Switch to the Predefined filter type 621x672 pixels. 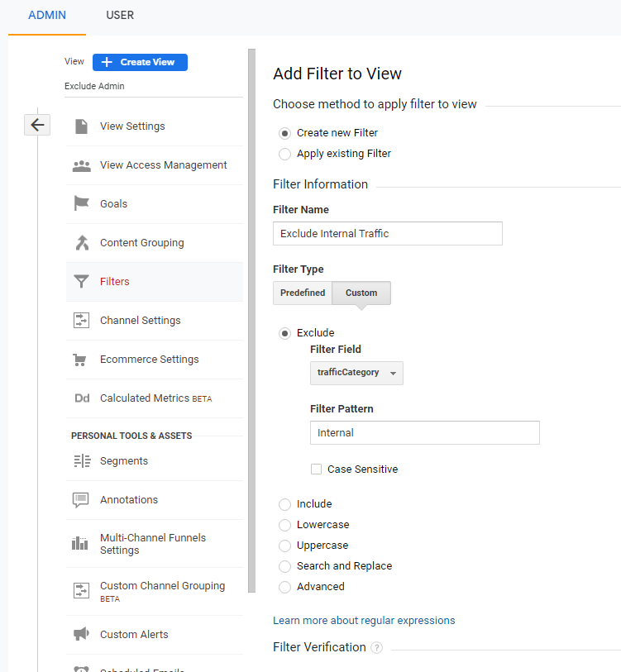pos(303,293)
